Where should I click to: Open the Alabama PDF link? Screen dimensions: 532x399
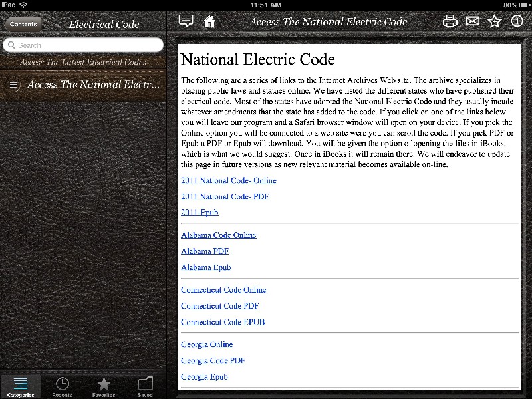click(x=205, y=251)
